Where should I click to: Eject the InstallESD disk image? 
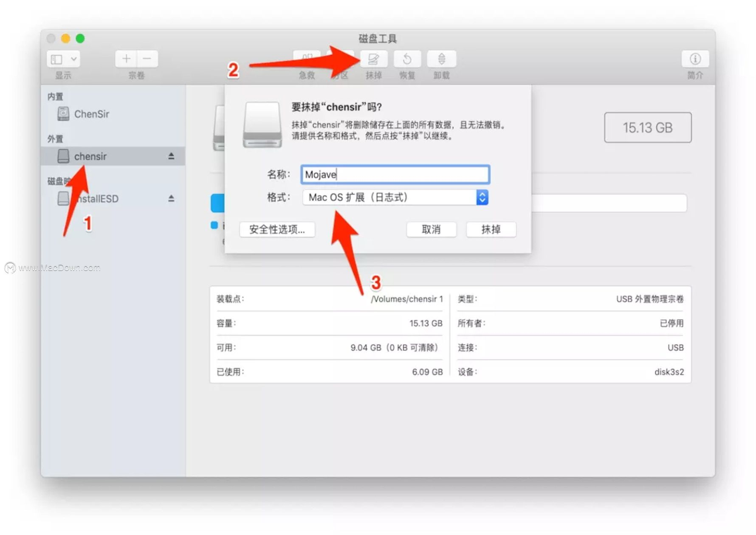point(171,198)
